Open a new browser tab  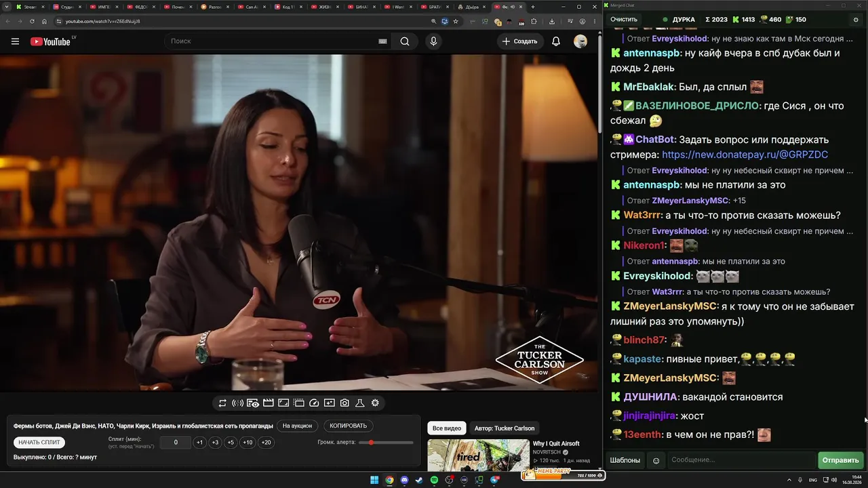[532, 7]
